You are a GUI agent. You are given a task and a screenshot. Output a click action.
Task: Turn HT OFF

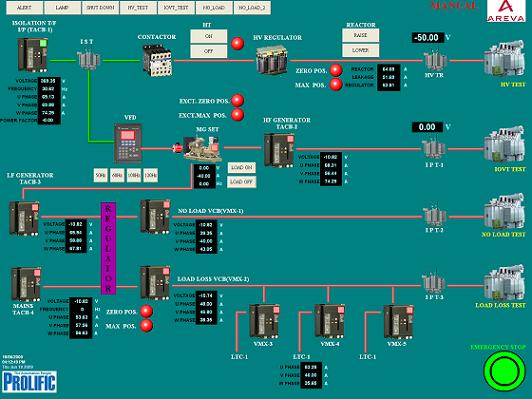(x=209, y=51)
